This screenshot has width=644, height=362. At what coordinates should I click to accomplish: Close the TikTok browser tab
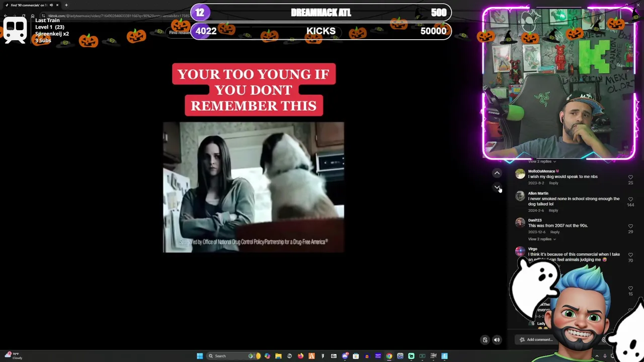57,5
